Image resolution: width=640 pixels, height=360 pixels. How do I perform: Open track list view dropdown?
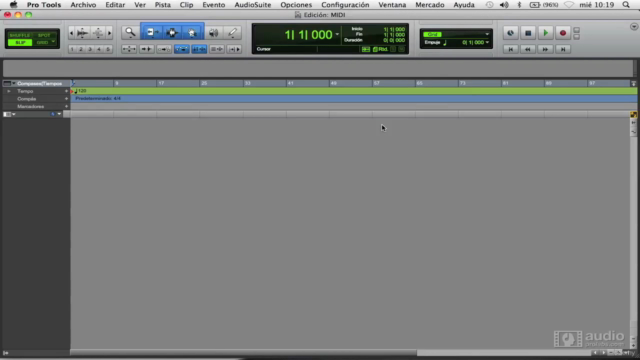coord(9,114)
